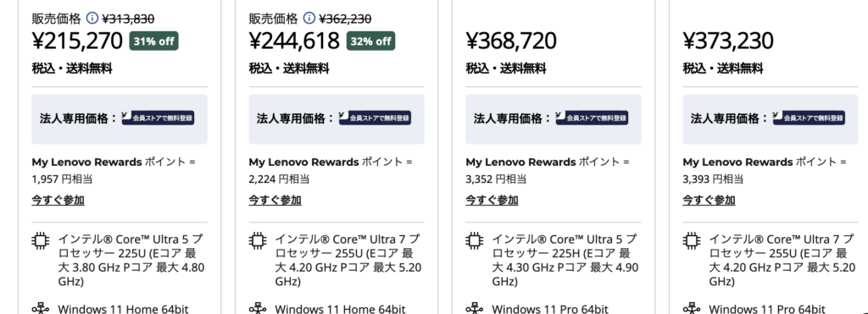This screenshot has width=868, height=314.
Task: Follow 今すぐ参加 link under 2,224円相当
Action: 275,200
